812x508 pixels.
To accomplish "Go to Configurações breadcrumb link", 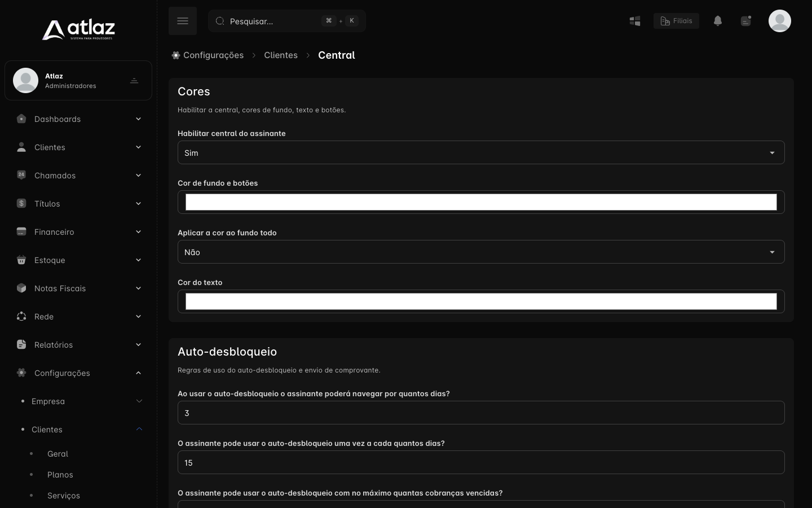I will [208, 55].
